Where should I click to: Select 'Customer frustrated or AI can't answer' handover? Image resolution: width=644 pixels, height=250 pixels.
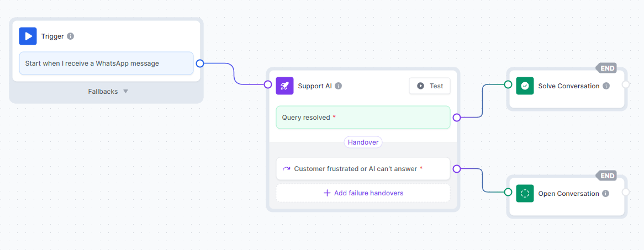[363, 169]
